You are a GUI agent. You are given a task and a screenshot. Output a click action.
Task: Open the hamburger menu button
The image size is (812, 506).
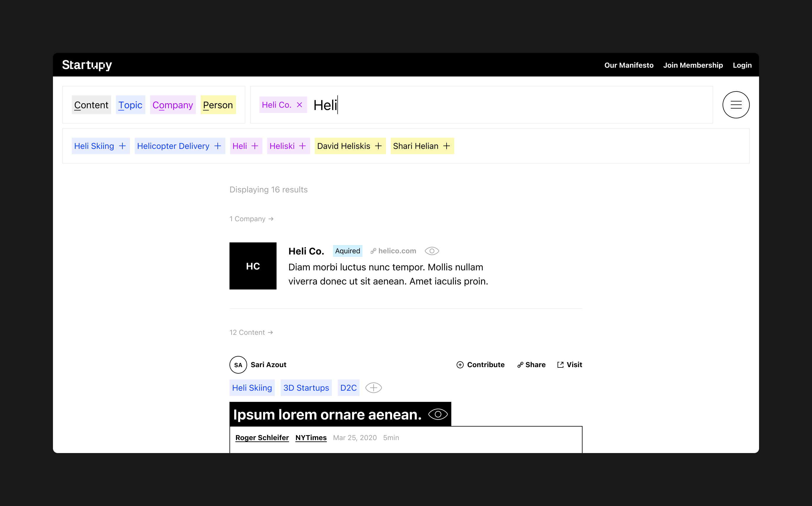[x=736, y=105]
